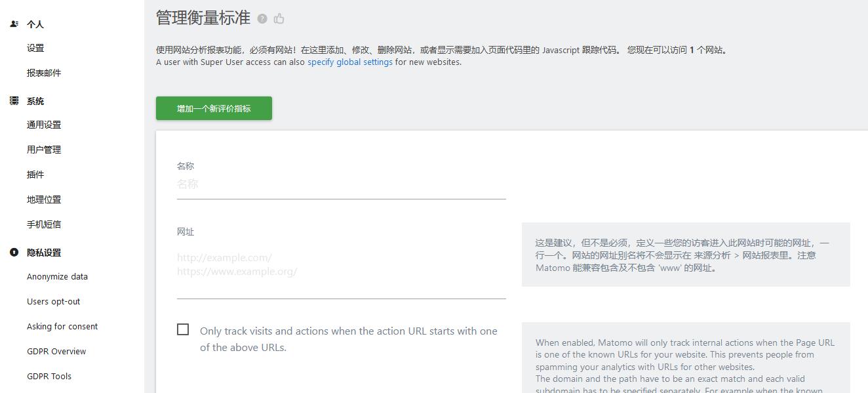Click the 增加一个新评价指标 button

[x=214, y=108]
